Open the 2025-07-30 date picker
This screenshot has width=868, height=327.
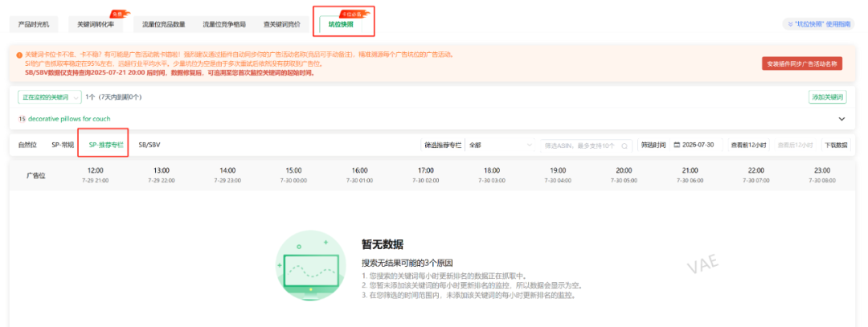(x=696, y=145)
